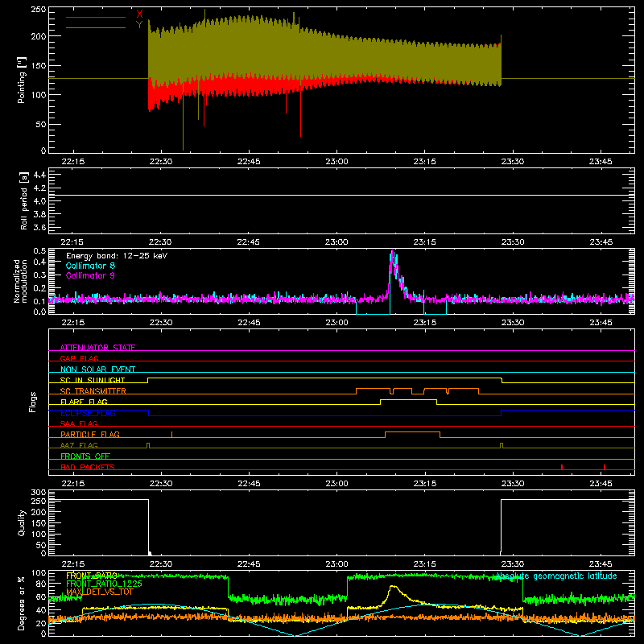Click the raised FLARE_FLAG step segment
Screen dimensions: 644x644
(408, 399)
